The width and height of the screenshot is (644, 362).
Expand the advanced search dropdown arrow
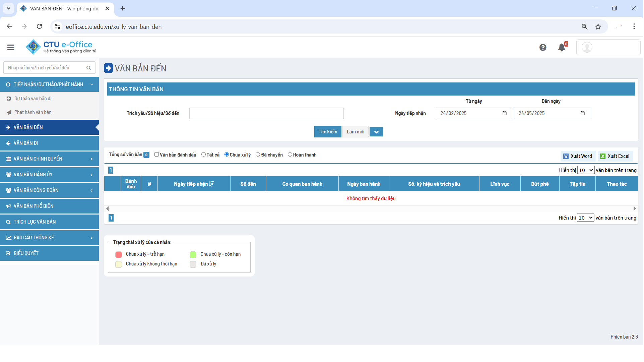pyautogui.click(x=376, y=132)
